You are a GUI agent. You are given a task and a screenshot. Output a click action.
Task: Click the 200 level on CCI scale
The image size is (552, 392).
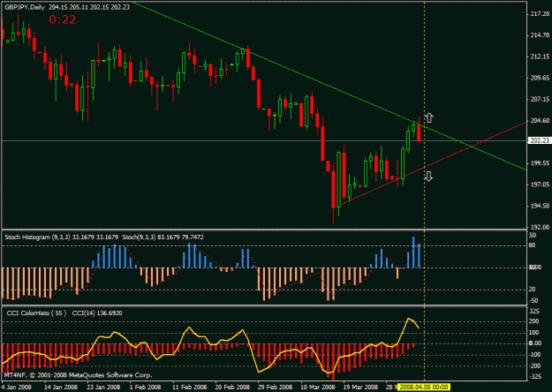(x=534, y=321)
